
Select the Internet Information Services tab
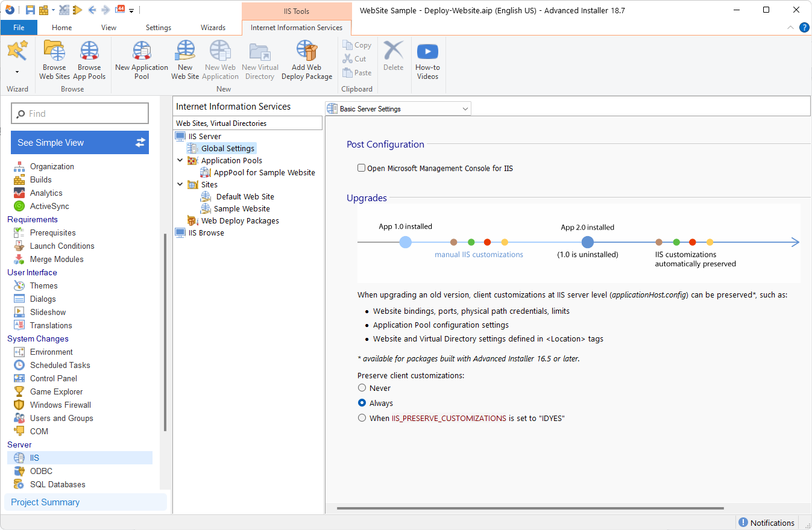pos(297,28)
